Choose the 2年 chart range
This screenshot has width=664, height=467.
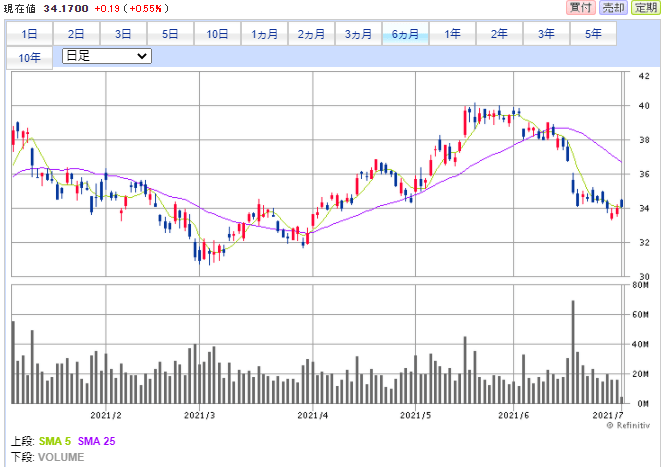click(x=499, y=33)
